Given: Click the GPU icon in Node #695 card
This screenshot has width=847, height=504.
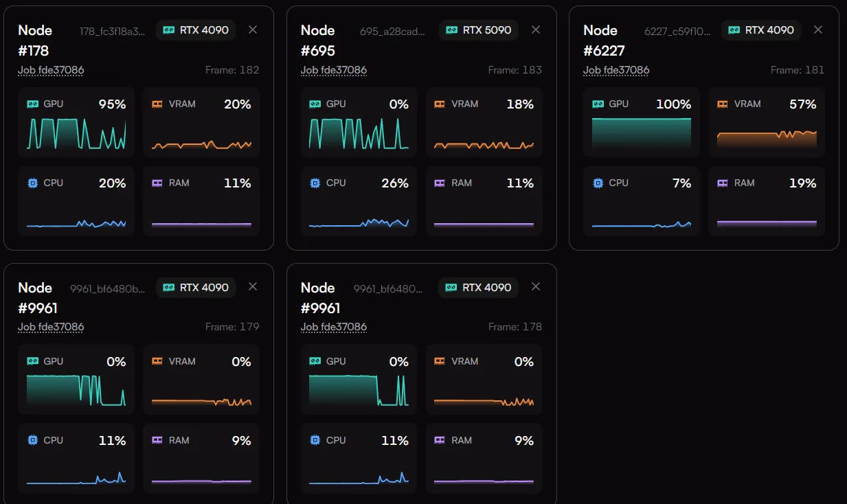Looking at the screenshot, I should click(315, 104).
